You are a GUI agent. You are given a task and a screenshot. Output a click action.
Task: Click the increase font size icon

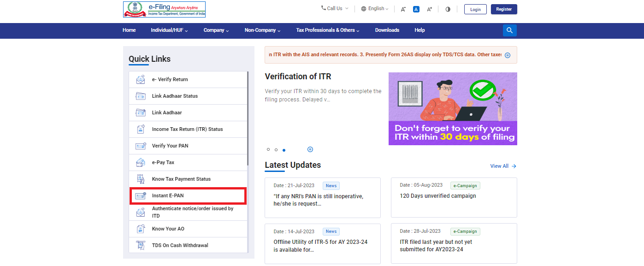pos(430,9)
